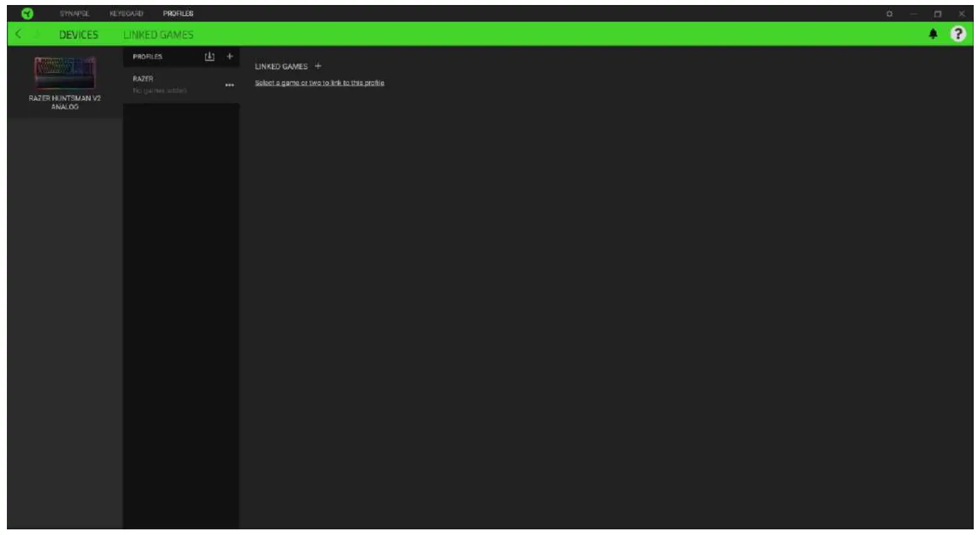Image resolution: width=980 pixels, height=535 pixels.
Task: Switch to the Keyboard tab
Action: [126, 13]
